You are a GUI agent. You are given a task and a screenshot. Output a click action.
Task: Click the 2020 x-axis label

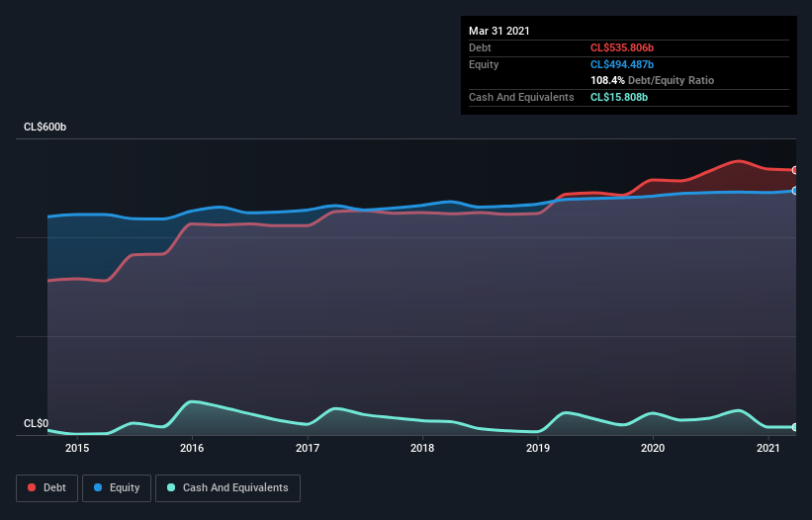point(653,448)
